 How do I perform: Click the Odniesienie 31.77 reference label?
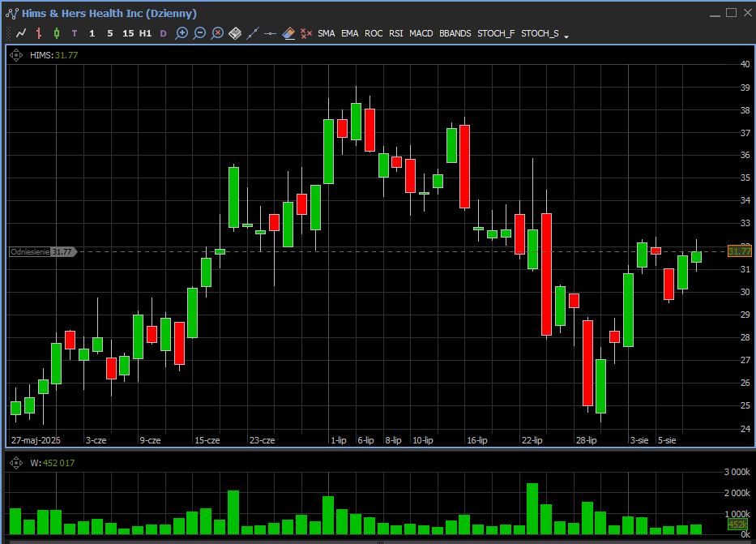click(42, 252)
